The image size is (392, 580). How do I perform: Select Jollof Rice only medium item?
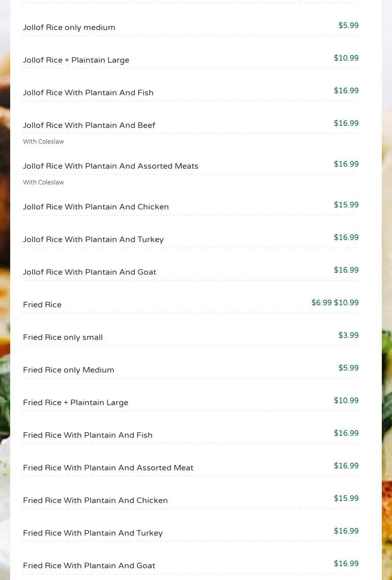(x=69, y=28)
